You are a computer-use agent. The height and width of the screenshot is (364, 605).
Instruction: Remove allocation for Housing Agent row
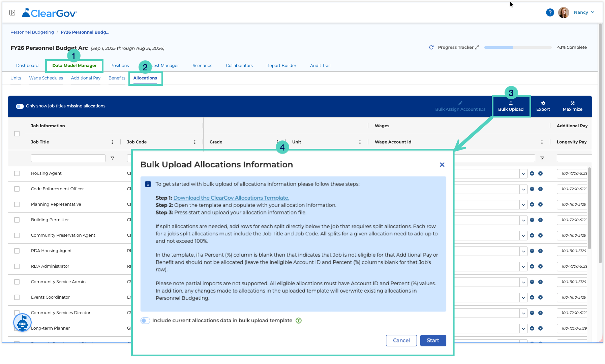point(540,173)
